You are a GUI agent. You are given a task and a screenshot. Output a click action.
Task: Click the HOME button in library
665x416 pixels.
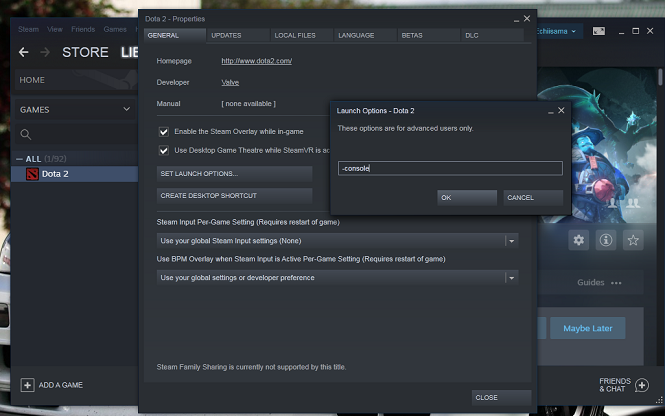76,80
